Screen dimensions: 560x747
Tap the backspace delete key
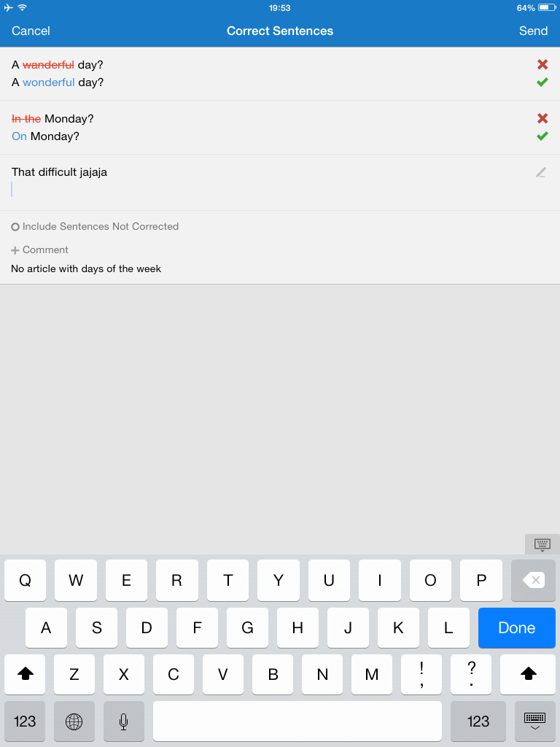533,580
